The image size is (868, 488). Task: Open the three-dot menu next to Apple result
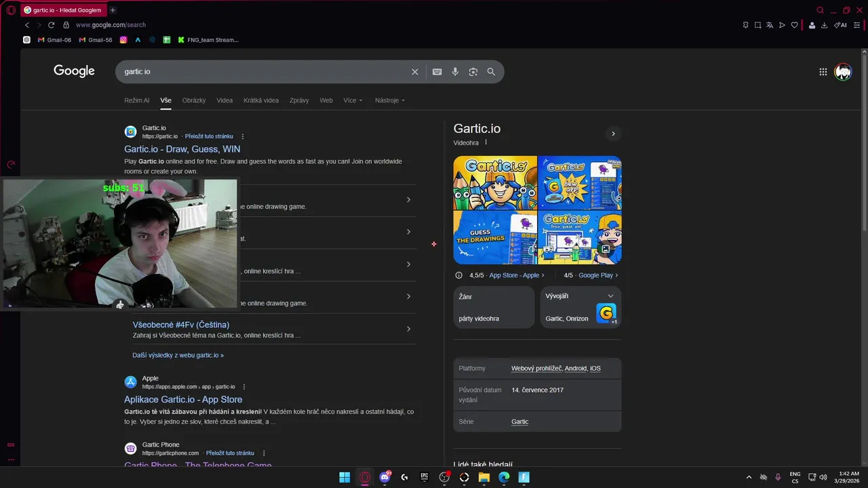click(x=244, y=387)
